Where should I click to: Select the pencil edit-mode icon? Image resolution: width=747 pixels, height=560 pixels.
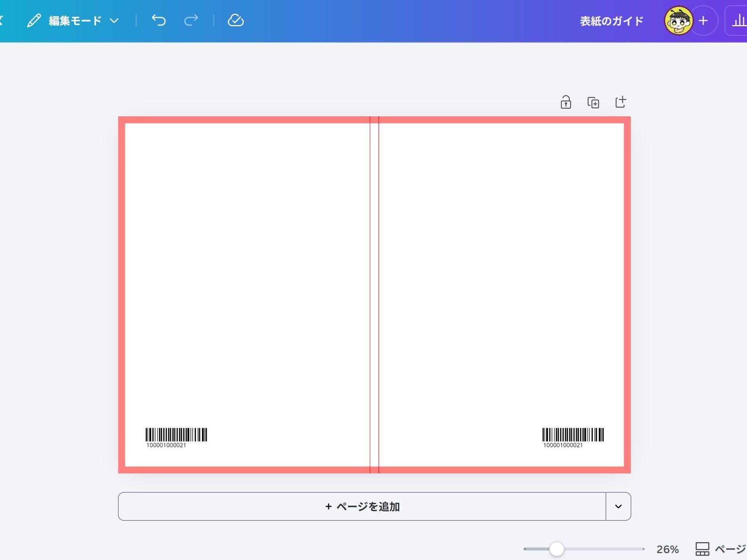pos(34,21)
